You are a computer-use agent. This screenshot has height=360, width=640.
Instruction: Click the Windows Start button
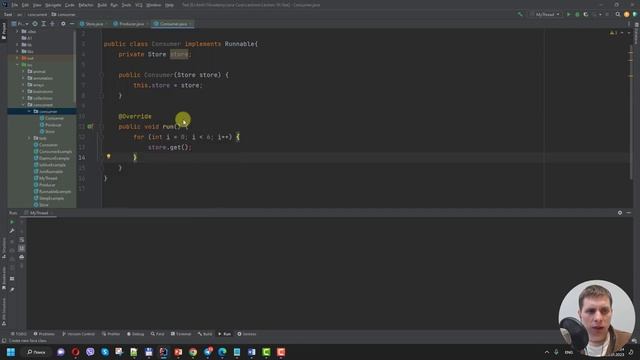[x=11, y=352]
